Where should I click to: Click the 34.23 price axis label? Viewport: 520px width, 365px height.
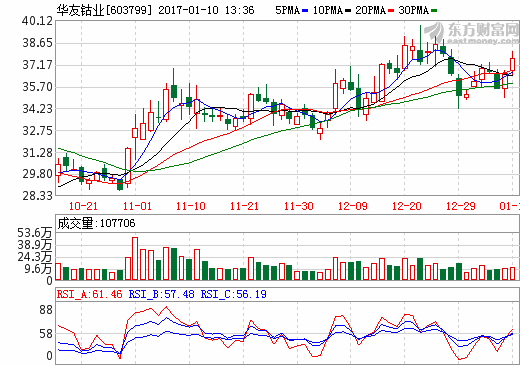38,109
